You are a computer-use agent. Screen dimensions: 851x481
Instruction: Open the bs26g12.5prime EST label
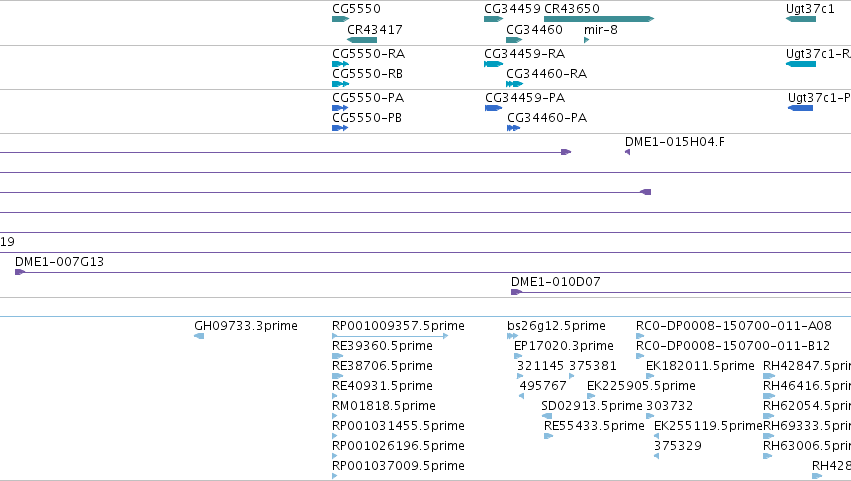coord(556,326)
